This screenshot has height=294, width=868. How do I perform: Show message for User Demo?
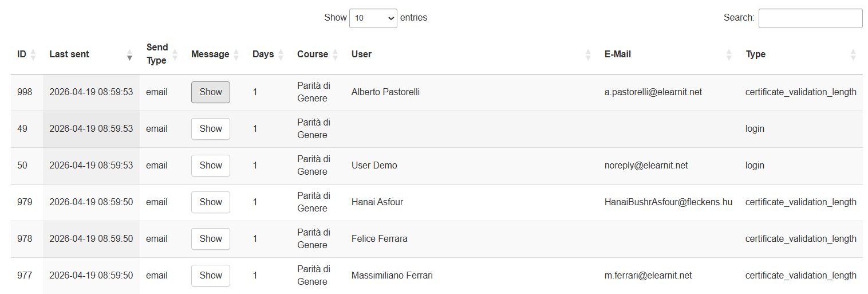pos(211,166)
